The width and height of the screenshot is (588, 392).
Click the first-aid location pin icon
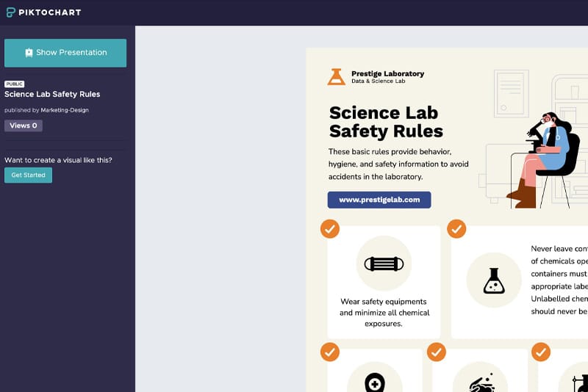pyautogui.click(x=374, y=382)
